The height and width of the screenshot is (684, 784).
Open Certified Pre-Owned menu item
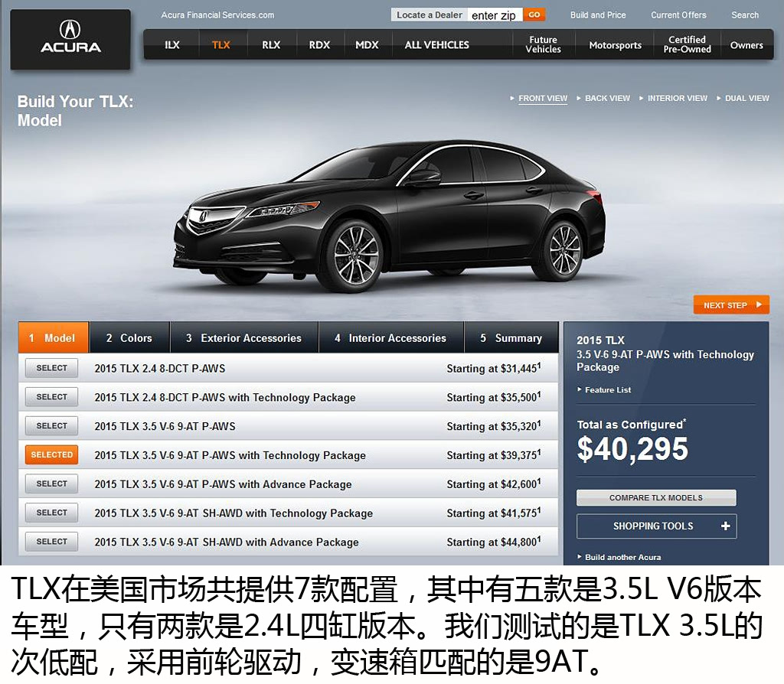coord(687,44)
